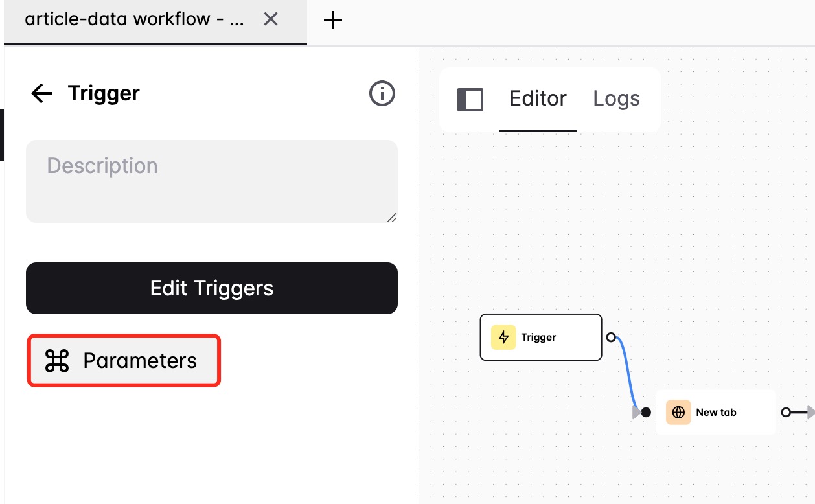Screen dimensions: 815x504
Task: Click the lightning icon on Trigger node
Action: pyautogui.click(x=503, y=338)
